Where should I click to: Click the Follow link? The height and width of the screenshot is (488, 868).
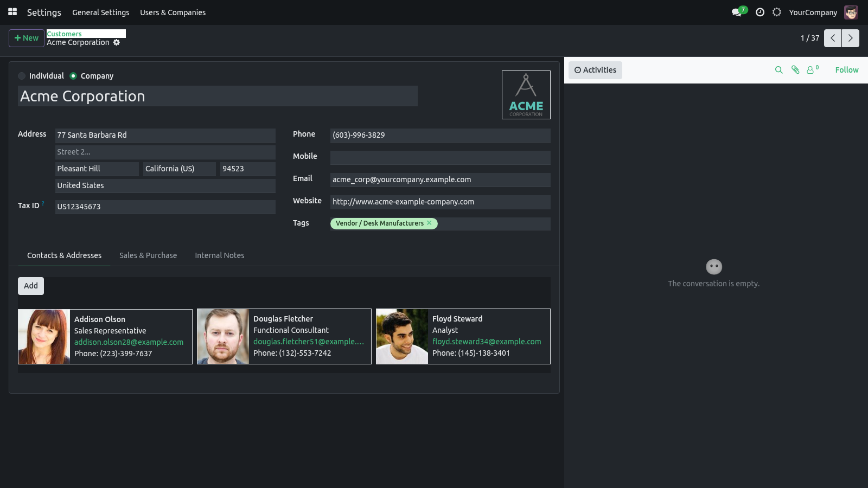(x=847, y=70)
